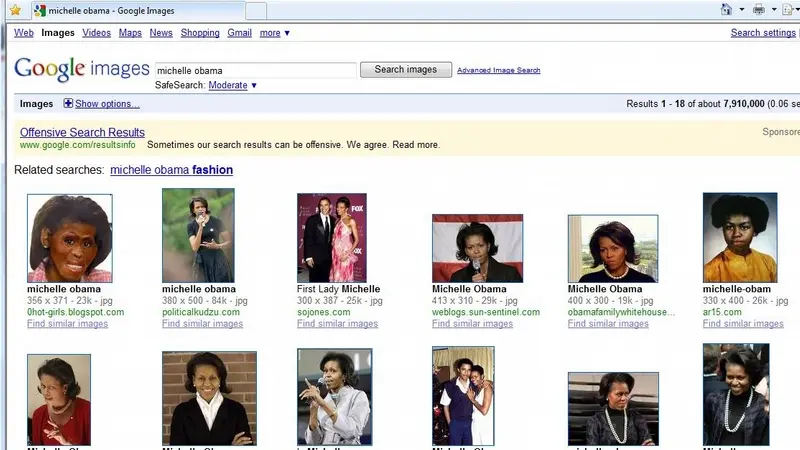Click the First Lady Michelle caption
The width and height of the screenshot is (800, 450).
point(338,289)
